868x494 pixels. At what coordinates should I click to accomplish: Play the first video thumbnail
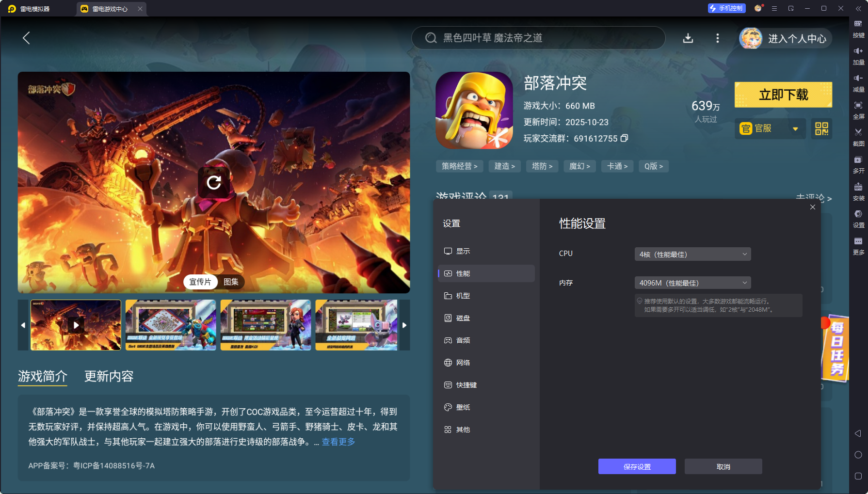click(x=76, y=325)
